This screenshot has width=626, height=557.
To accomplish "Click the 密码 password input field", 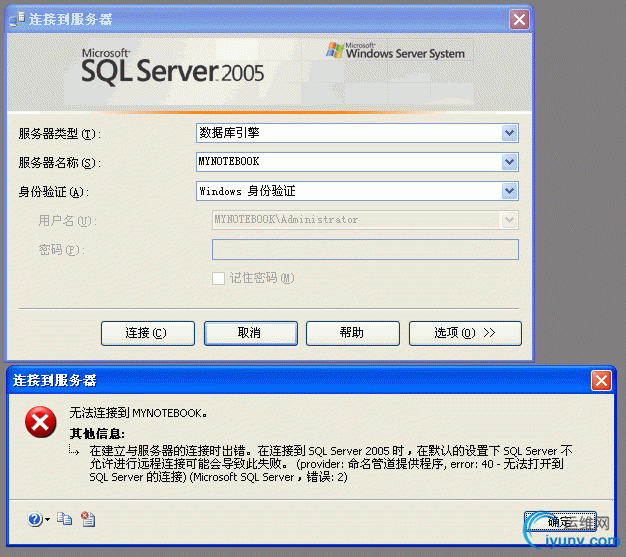I will 365,250.
